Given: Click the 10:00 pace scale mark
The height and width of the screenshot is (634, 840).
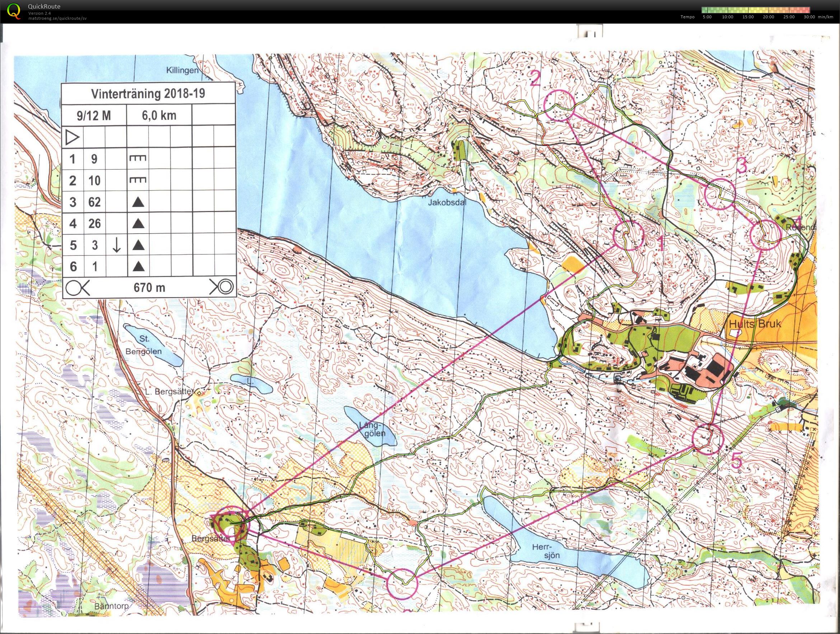Looking at the screenshot, I should click(x=728, y=17).
